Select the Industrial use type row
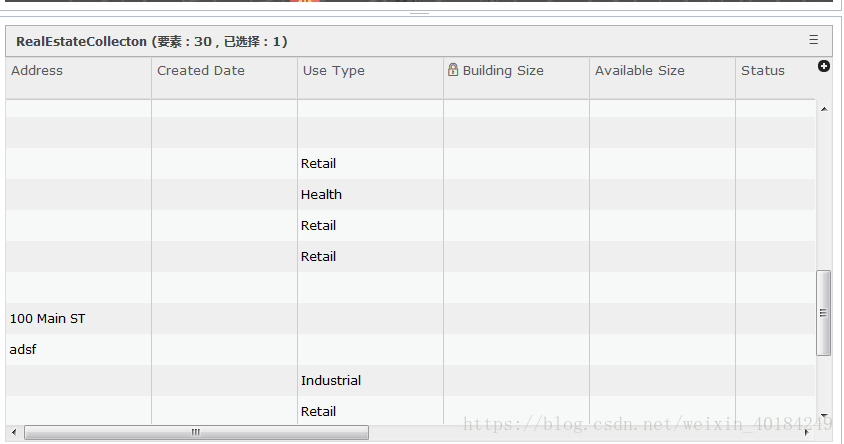This screenshot has width=844, height=444. [331, 380]
